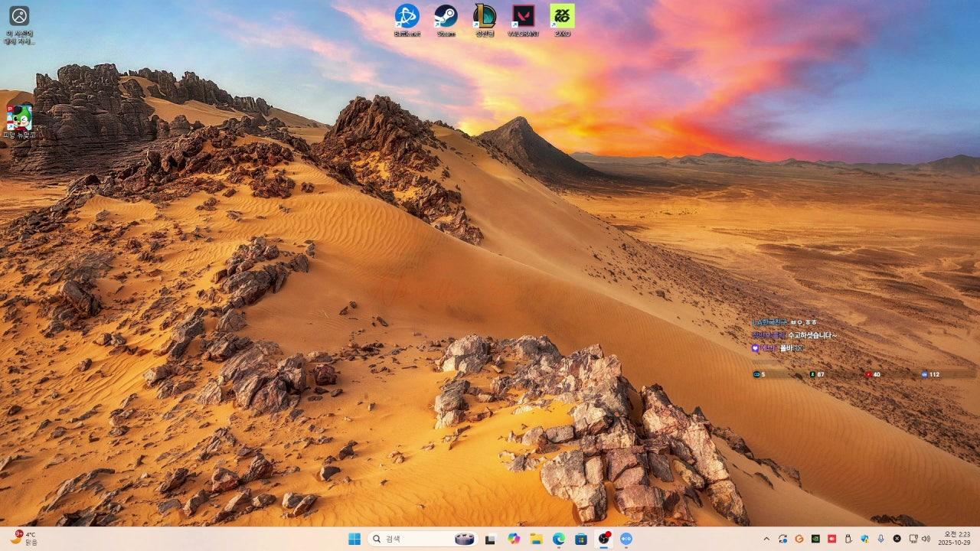Open Task View from the taskbar
This screenshot has height=551, width=980.
[x=490, y=539]
